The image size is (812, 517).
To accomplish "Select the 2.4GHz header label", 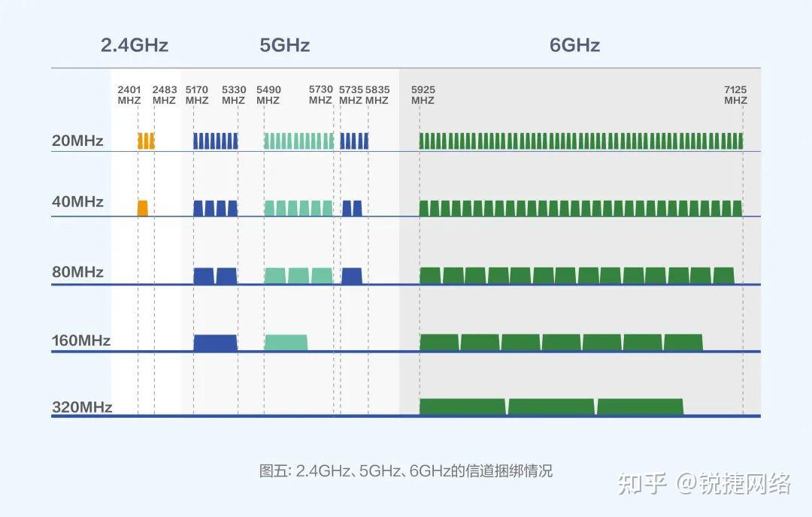I will click(x=135, y=46).
